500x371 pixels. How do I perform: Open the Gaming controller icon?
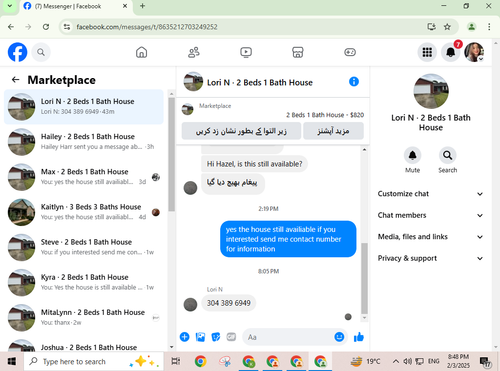(x=350, y=52)
